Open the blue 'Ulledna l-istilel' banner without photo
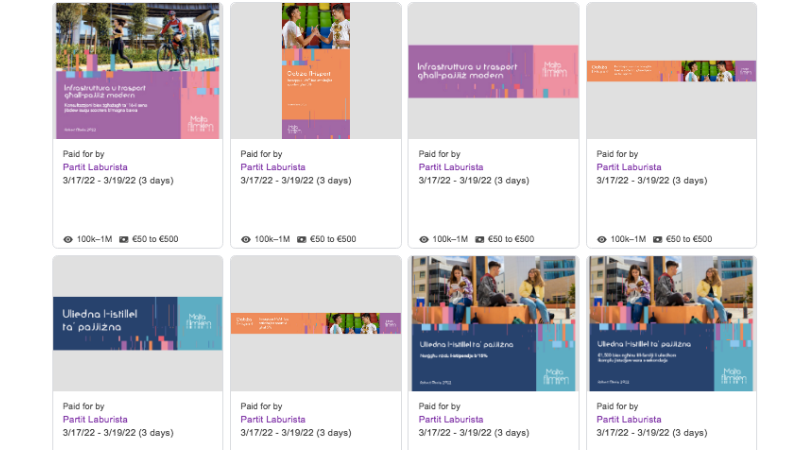 138,323
